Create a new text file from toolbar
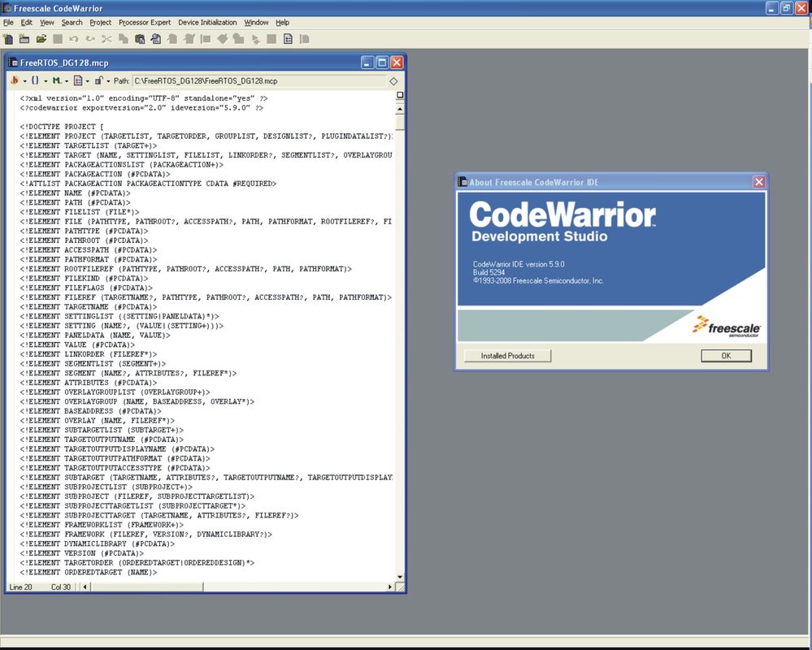This screenshot has width=812, height=650. point(8,39)
